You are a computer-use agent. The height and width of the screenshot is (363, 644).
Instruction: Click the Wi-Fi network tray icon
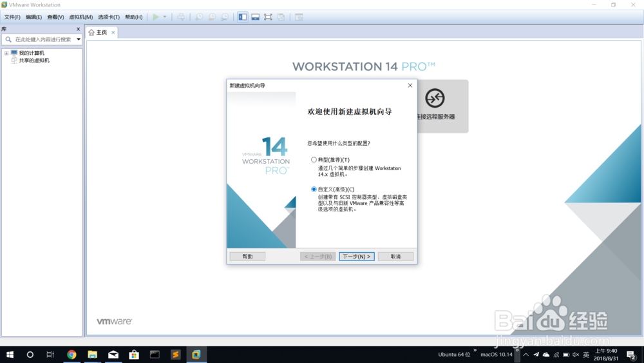point(556,355)
